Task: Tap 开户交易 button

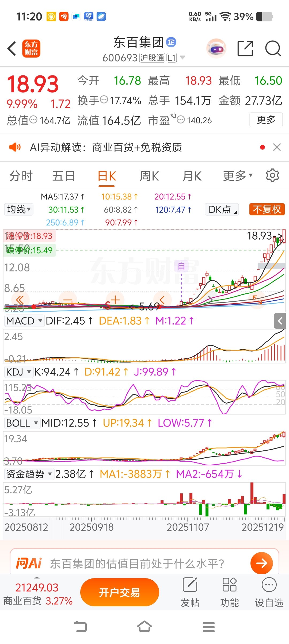Action: pyautogui.click(x=120, y=592)
